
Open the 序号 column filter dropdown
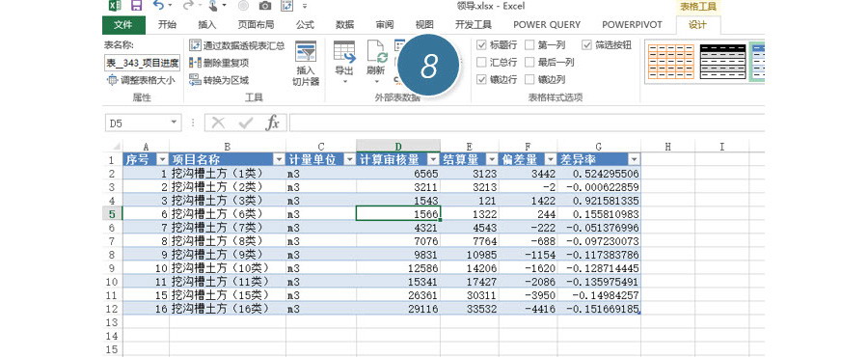click(162, 160)
